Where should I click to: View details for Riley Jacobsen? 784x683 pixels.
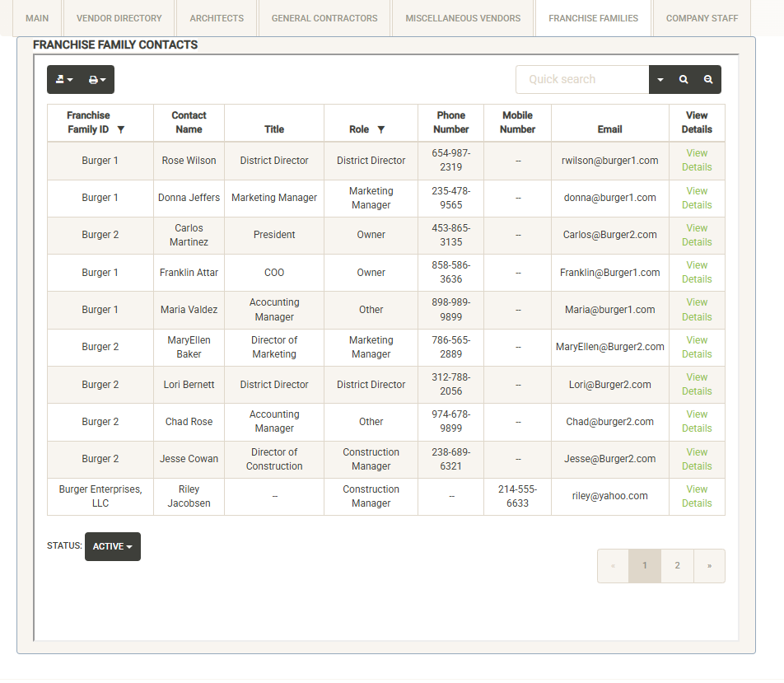[x=697, y=496]
